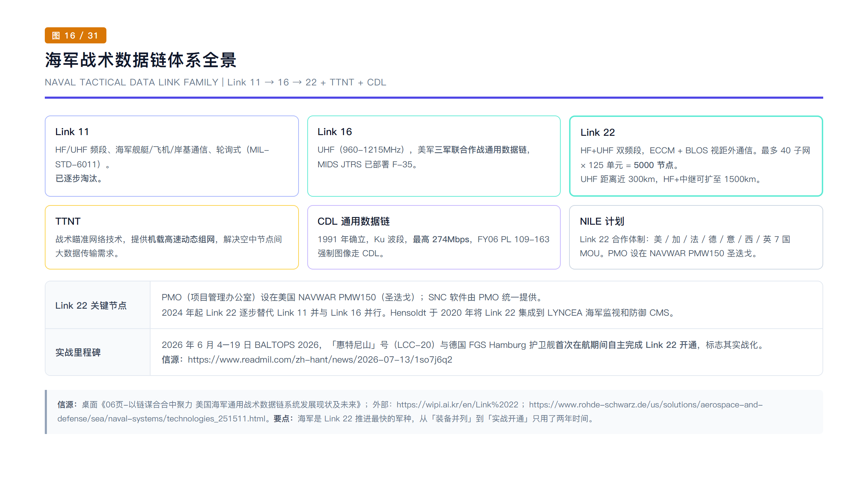The image size is (868, 483).
Task: Select the Link 22 关键节点 row label
Action: (91, 305)
